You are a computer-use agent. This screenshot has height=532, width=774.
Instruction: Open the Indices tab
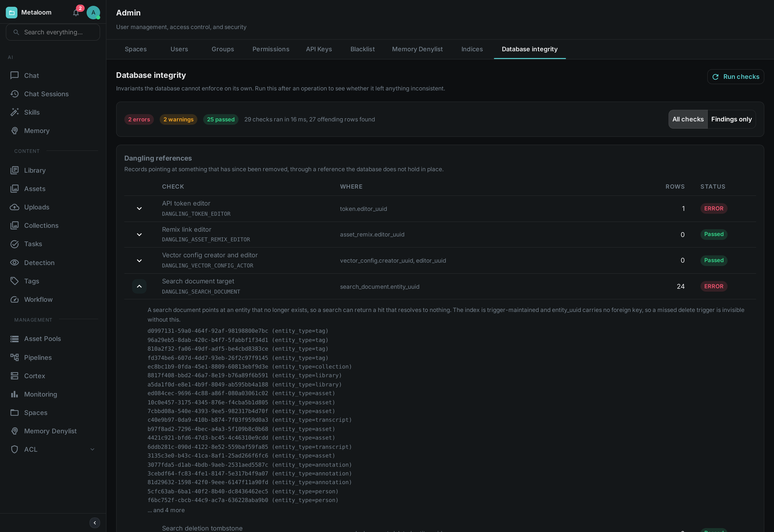coord(472,49)
